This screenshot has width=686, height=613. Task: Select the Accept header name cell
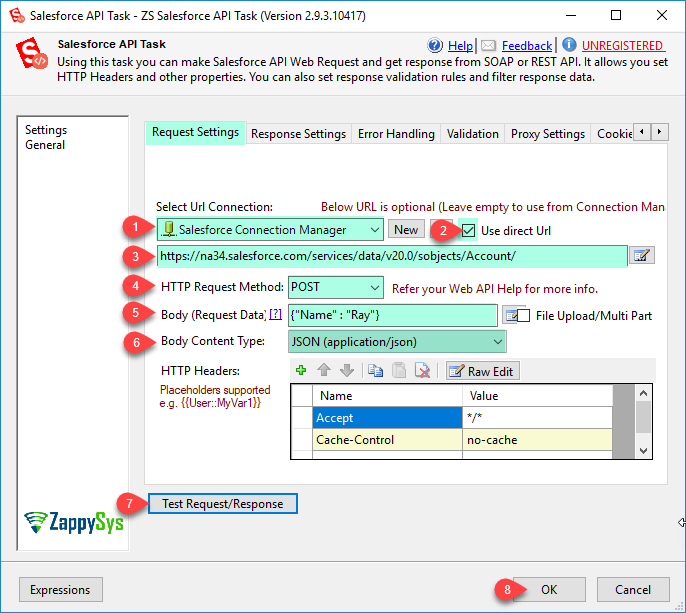point(387,418)
